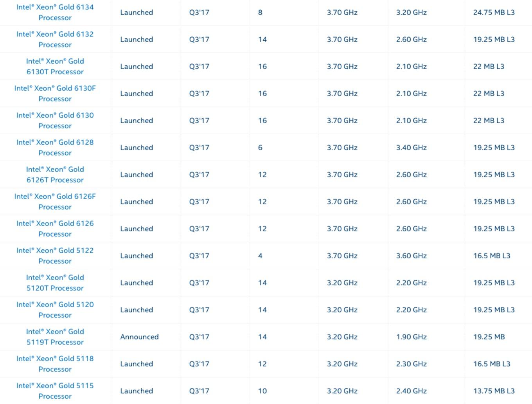
Task: Select Intel Xeon Gold 6130F Processor link
Action: pos(55,94)
